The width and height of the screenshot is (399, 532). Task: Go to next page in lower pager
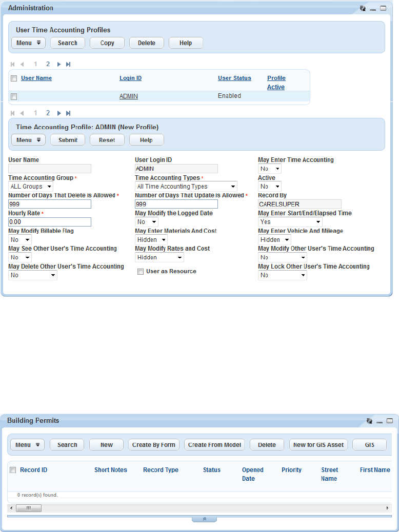click(59, 113)
